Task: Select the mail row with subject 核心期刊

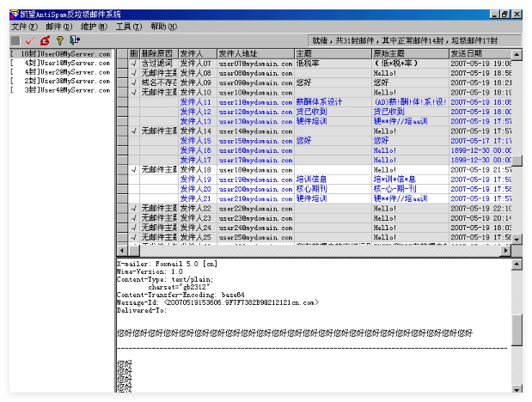Action: [x=330, y=189]
